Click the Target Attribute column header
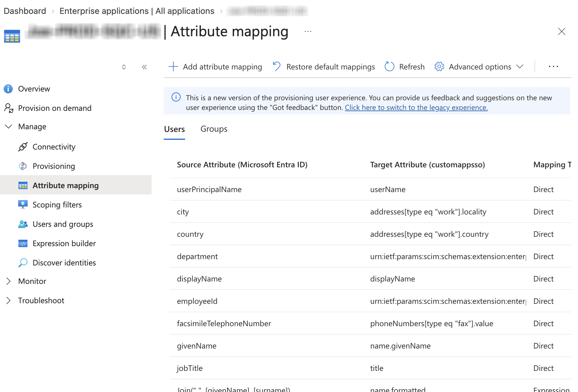578x392 pixels. [428, 165]
